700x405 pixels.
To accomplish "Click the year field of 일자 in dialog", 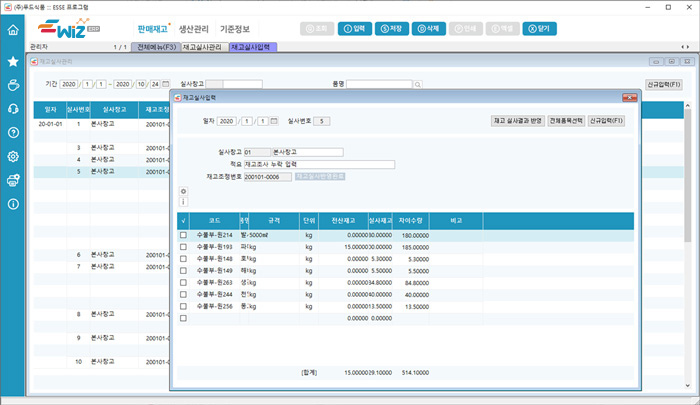I will (x=226, y=121).
